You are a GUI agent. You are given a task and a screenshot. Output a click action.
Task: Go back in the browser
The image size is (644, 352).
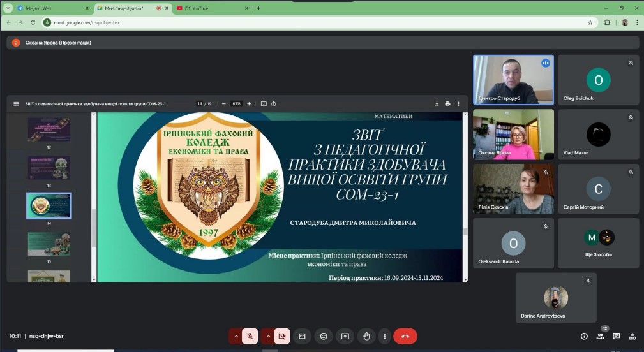point(9,22)
